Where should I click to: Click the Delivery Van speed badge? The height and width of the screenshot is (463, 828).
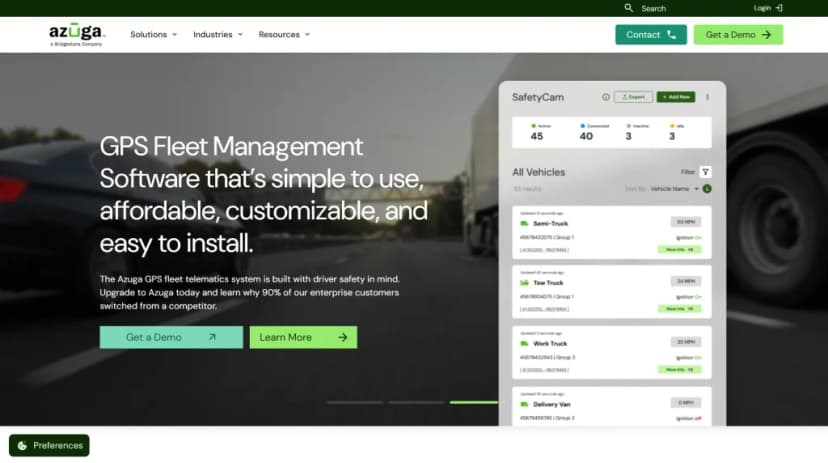(686, 403)
